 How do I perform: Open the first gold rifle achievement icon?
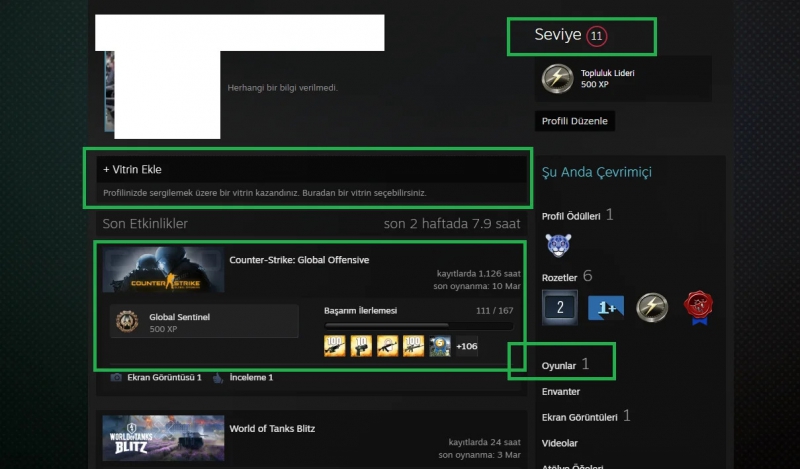pyautogui.click(x=335, y=345)
